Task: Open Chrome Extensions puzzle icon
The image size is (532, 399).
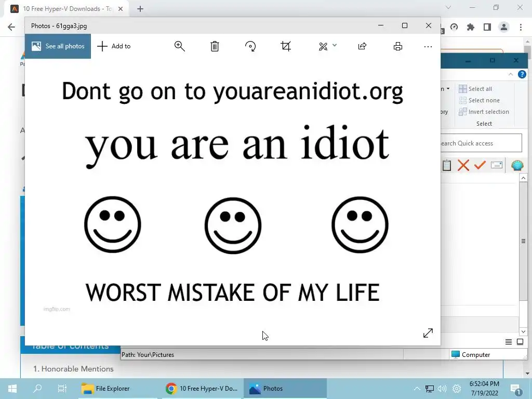Action: point(471,27)
